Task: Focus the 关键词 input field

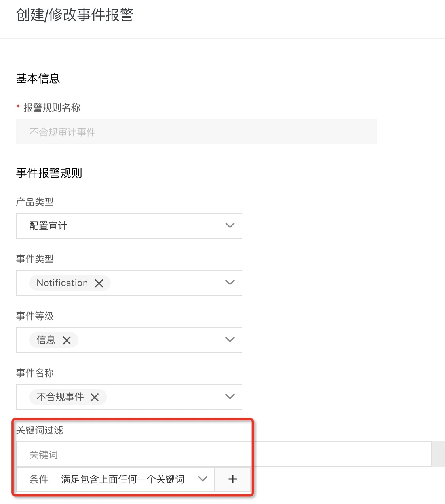Action: point(223,454)
